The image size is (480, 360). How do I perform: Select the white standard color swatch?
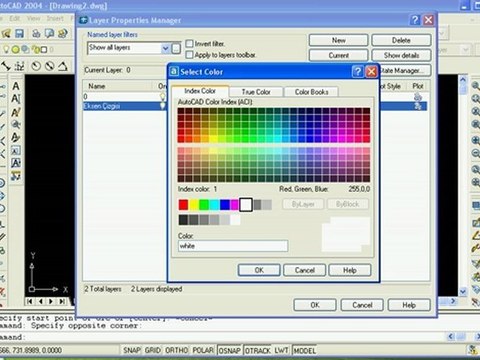246,204
